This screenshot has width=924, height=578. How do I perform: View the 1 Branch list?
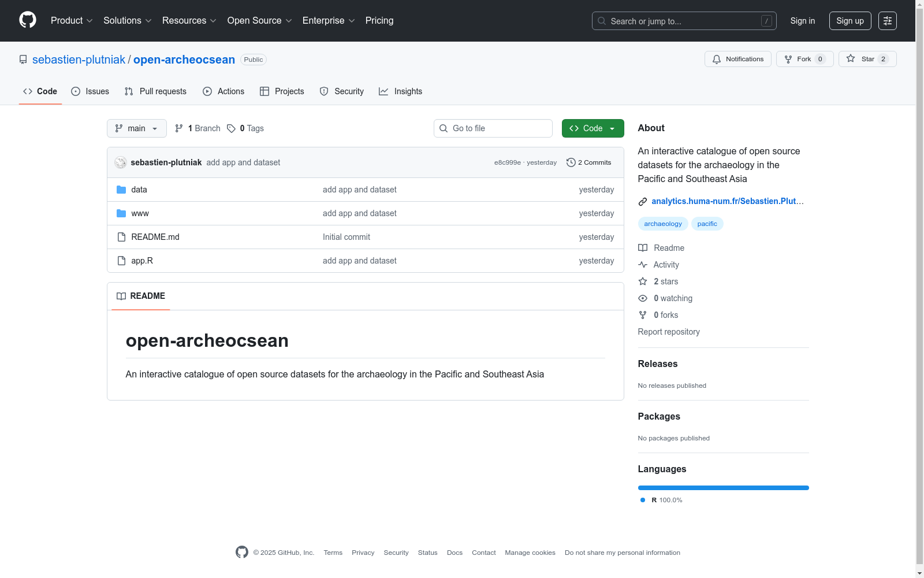[198, 128]
